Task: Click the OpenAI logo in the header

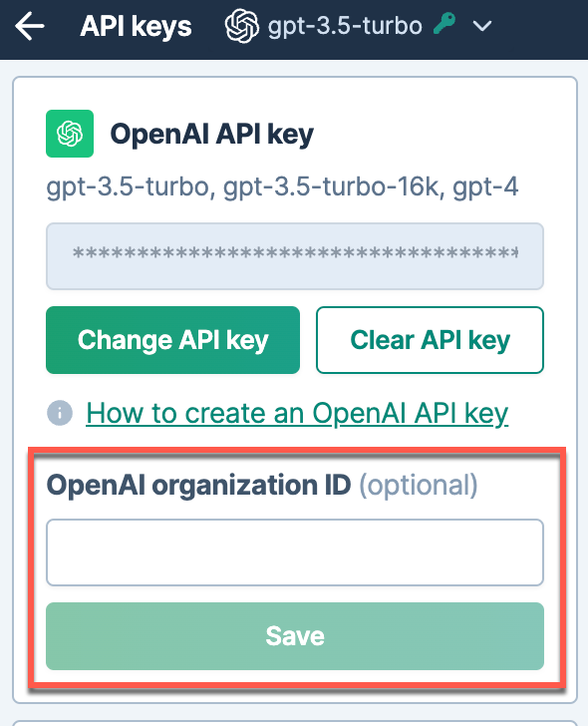Action: pos(242,26)
